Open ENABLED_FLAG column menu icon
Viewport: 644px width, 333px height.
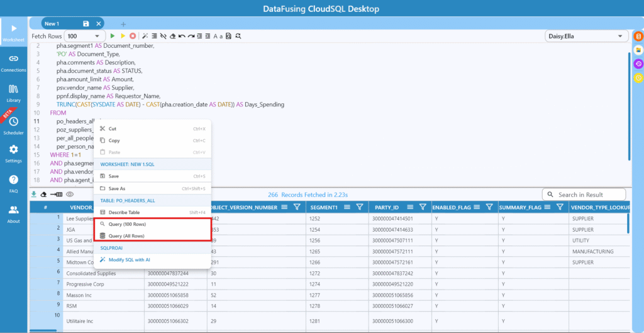tap(477, 207)
